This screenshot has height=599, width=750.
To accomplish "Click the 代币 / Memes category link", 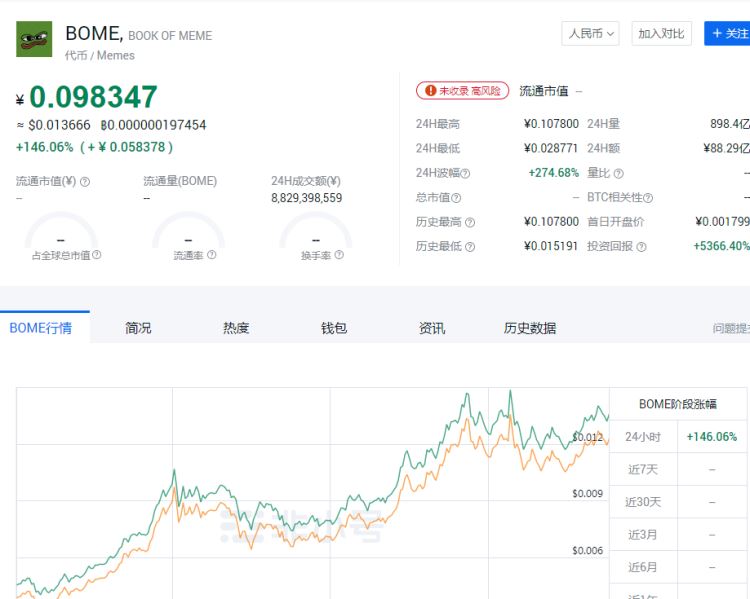I will click(x=100, y=56).
